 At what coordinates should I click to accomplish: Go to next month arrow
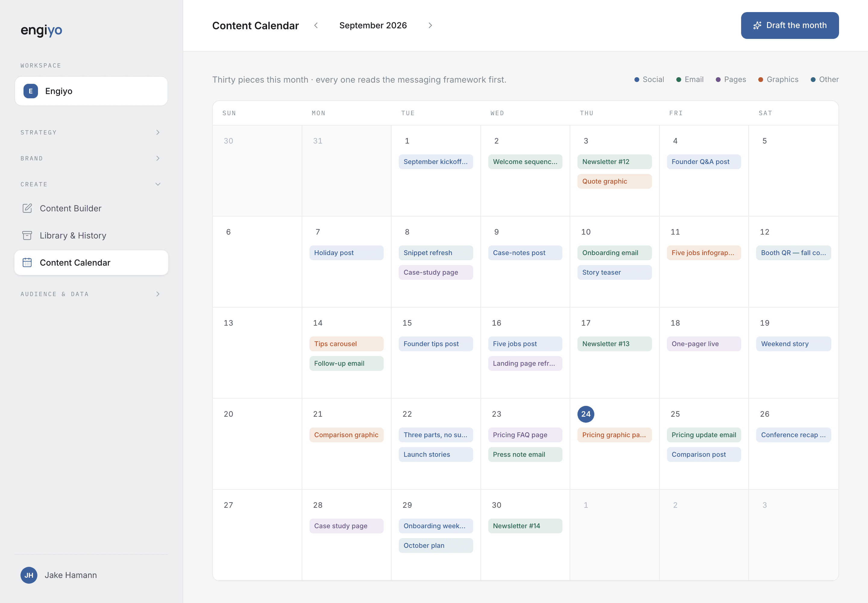point(430,25)
